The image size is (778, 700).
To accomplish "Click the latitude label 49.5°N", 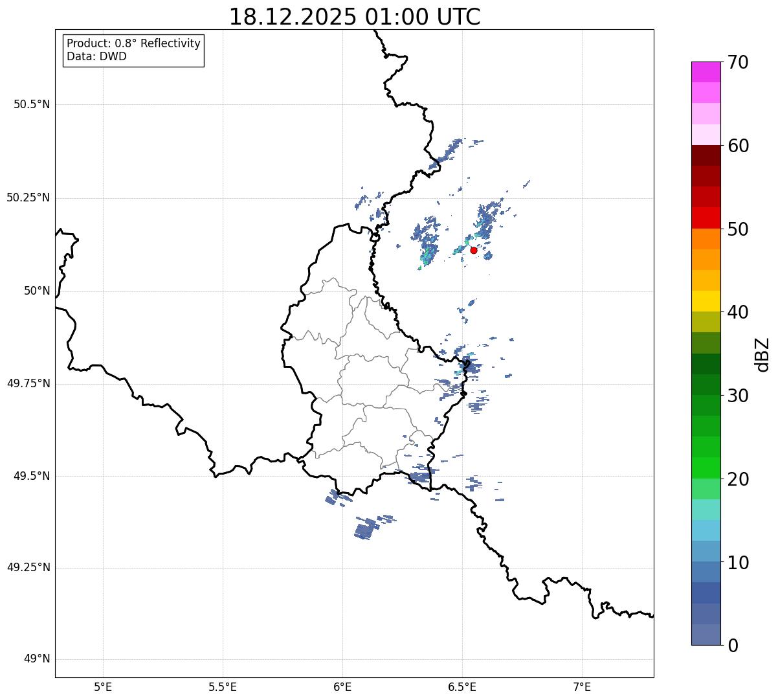I will (x=32, y=476).
